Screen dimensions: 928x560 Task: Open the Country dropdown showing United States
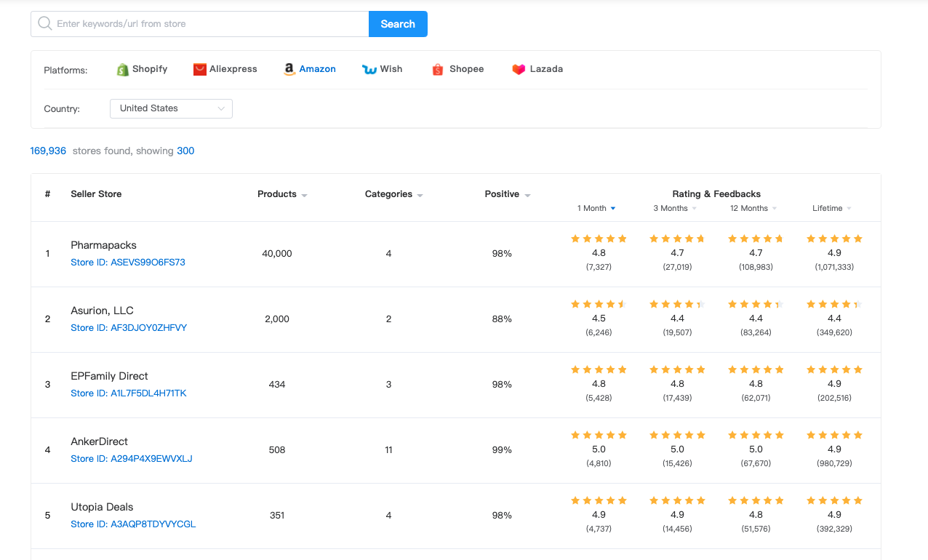click(x=171, y=108)
